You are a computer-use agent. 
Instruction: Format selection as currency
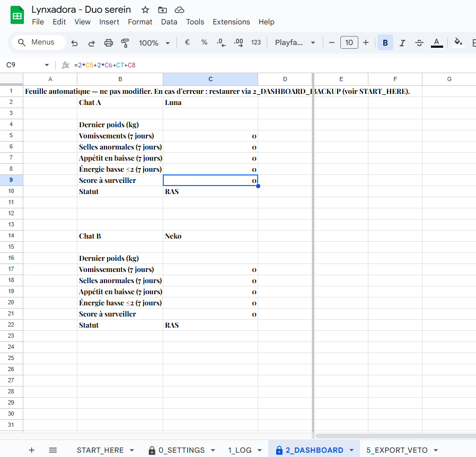(187, 42)
